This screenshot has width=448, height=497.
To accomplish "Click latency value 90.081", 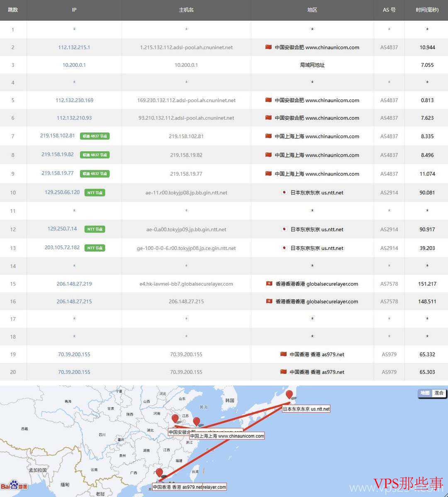I will (x=427, y=192).
